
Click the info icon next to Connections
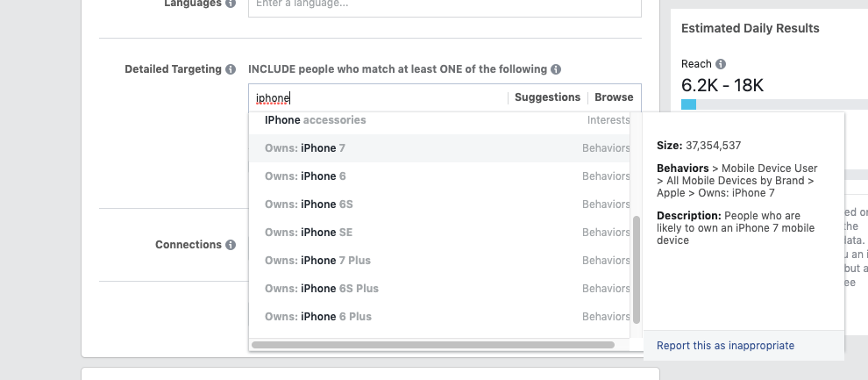click(231, 245)
